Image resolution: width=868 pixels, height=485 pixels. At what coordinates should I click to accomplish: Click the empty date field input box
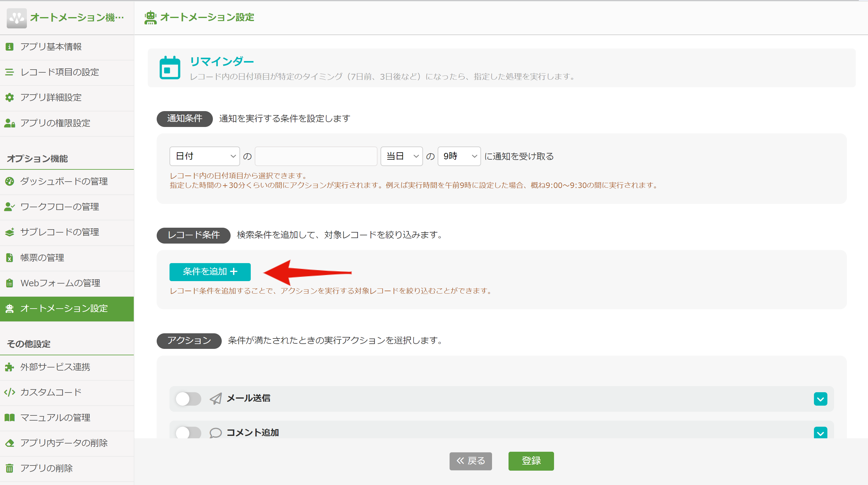315,156
